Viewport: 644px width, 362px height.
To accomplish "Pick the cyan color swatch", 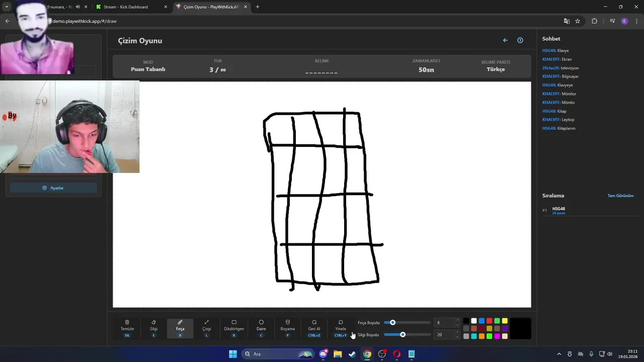I will 474,336.
